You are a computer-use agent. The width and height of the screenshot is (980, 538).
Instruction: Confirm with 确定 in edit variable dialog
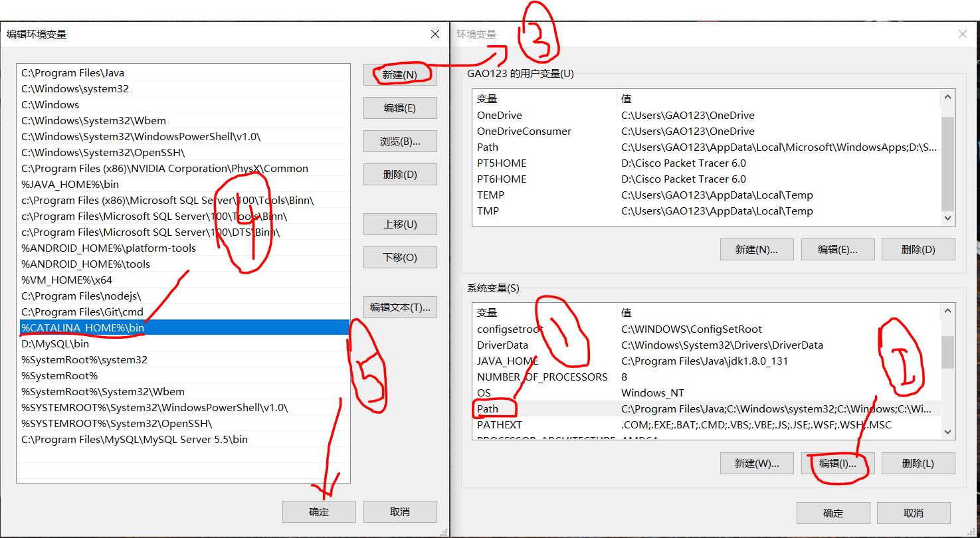click(x=319, y=511)
